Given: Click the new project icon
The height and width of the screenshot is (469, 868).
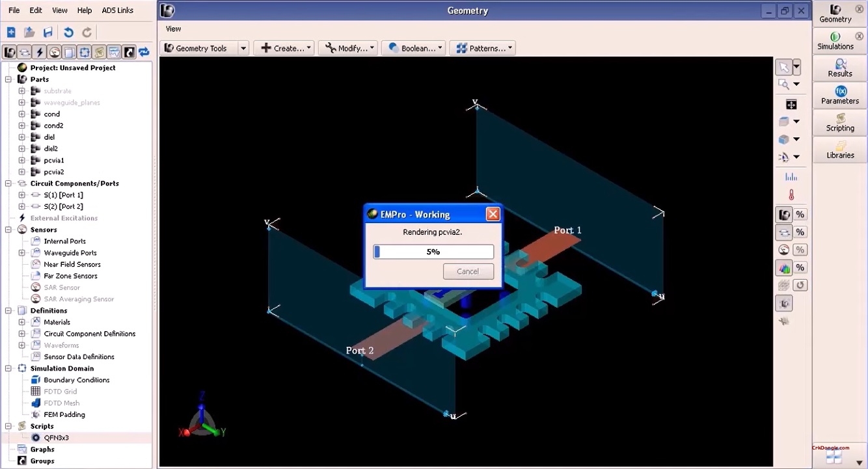Looking at the screenshot, I should coord(11,32).
